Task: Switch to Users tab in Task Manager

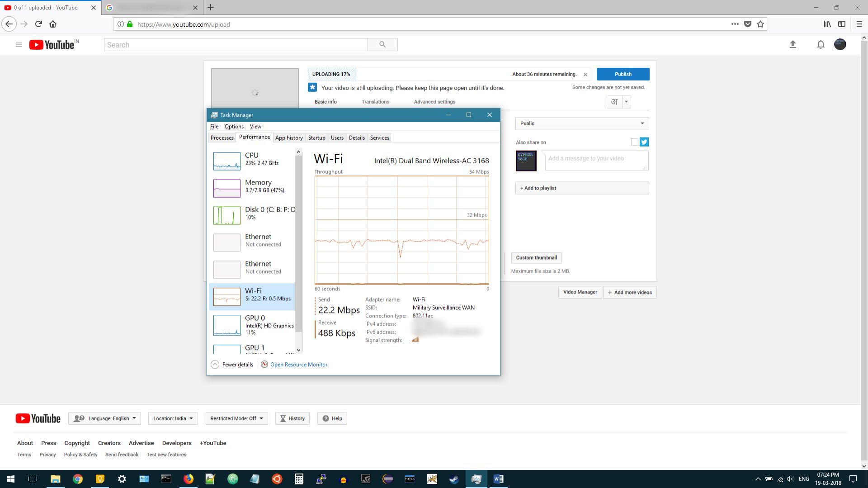Action: (337, 138)
